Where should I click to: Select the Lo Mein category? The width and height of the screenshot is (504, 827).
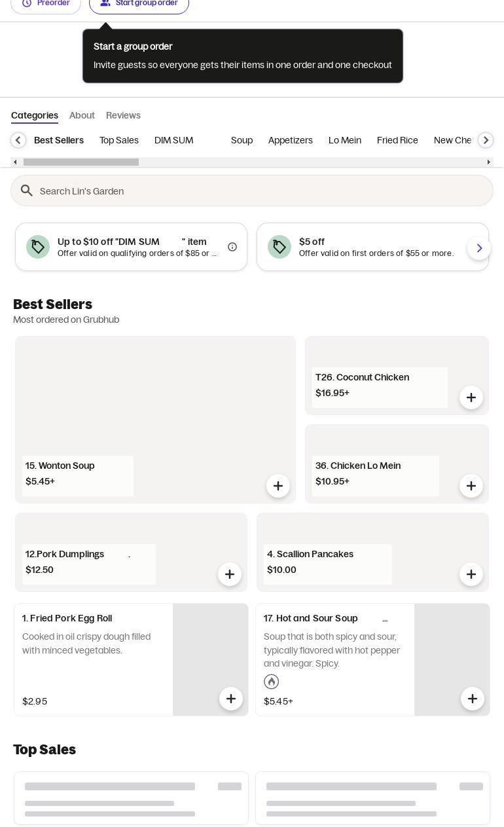(345, 140)
